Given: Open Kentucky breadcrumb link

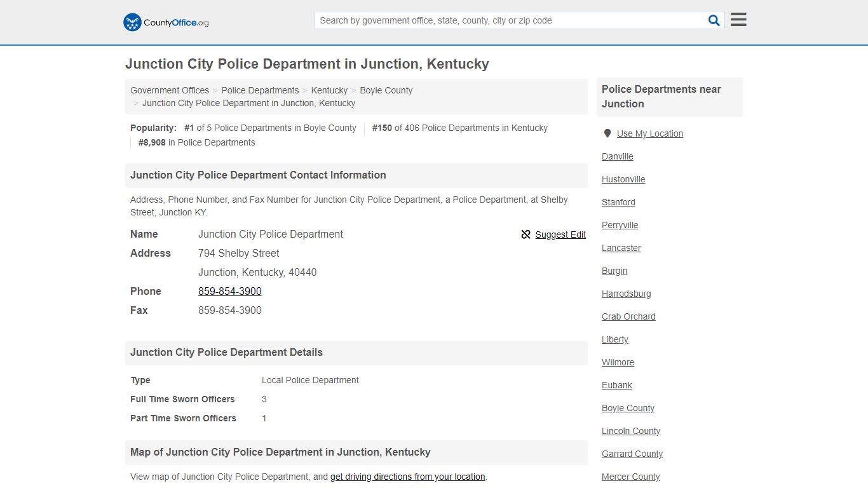Looking at the screenshot, I should (x=329, y=90).
